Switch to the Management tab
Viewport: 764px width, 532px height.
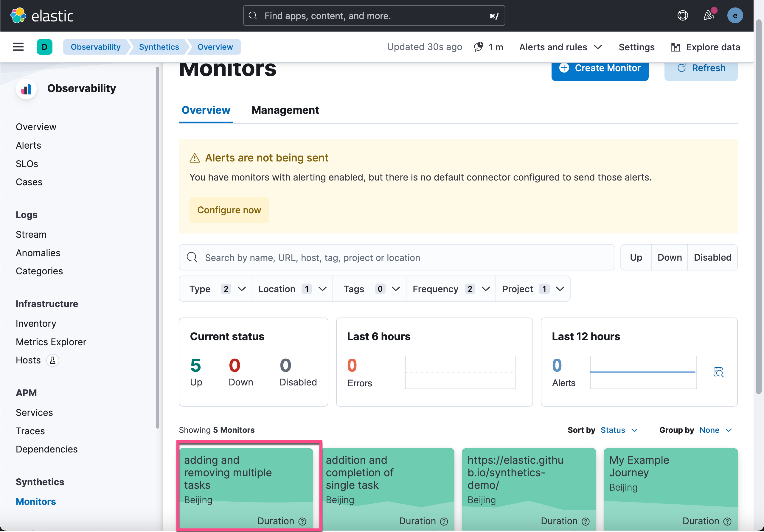285,110
